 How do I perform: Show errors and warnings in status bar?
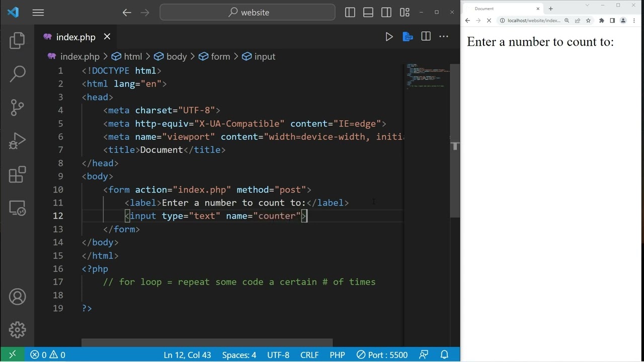[x=48, y=355]
